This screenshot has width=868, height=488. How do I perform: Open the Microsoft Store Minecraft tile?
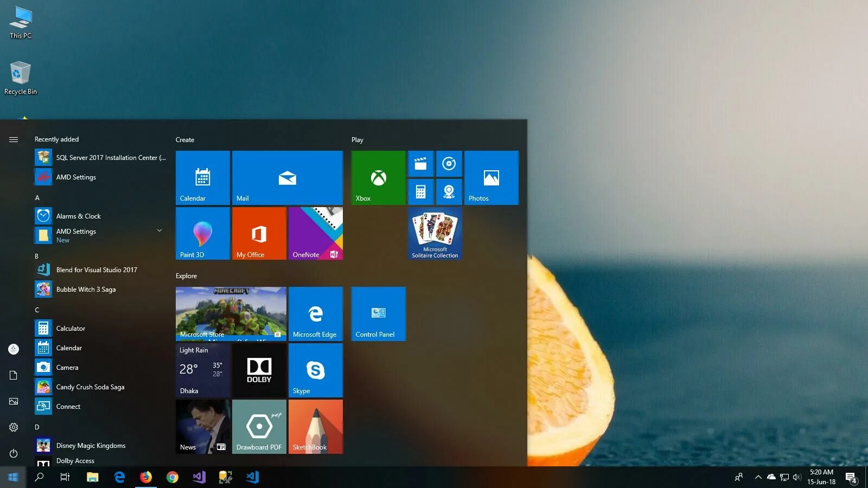click(231, 314)
